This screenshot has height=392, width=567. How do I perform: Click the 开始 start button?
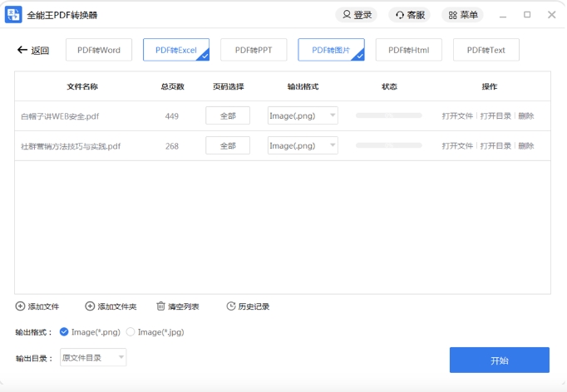pos(500,360)
